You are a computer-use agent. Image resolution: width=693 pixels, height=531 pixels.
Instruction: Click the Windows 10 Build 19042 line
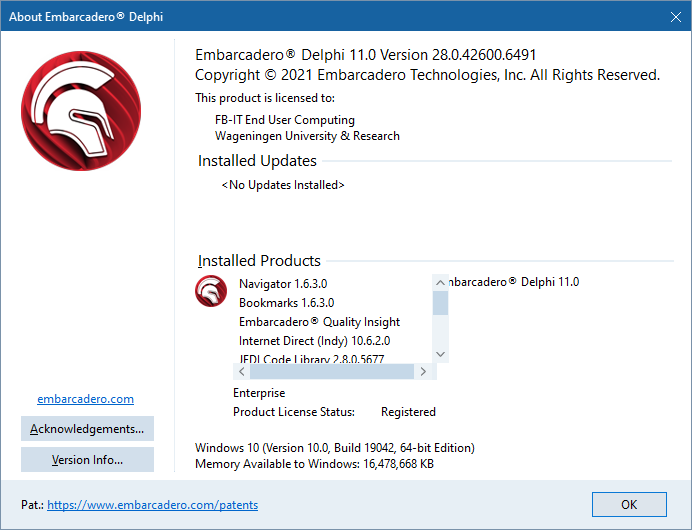pyautogui.click(x=335, y=448)
